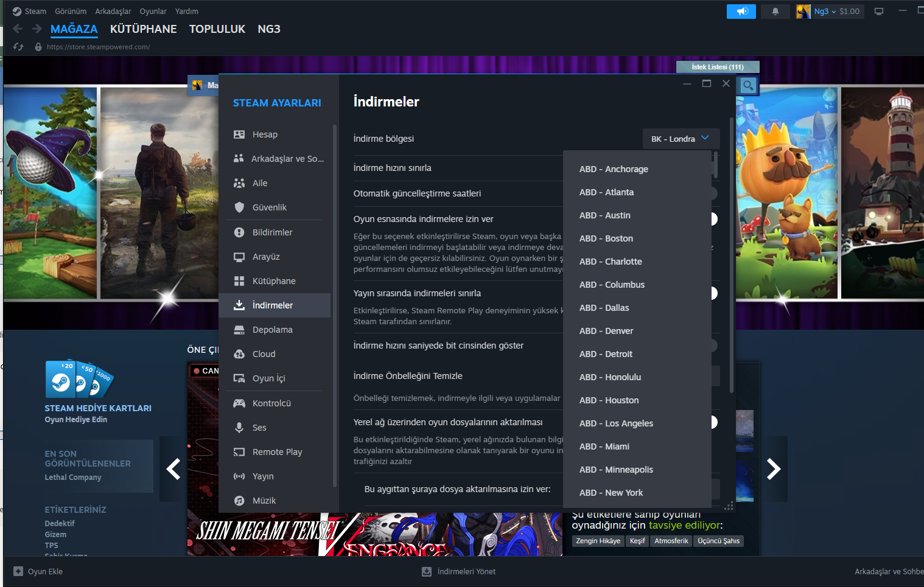Open the STEAM HEDİYE KARTLARI link
Image resolution: width=924 pixels, height=587 pixels.
point(98,408)
